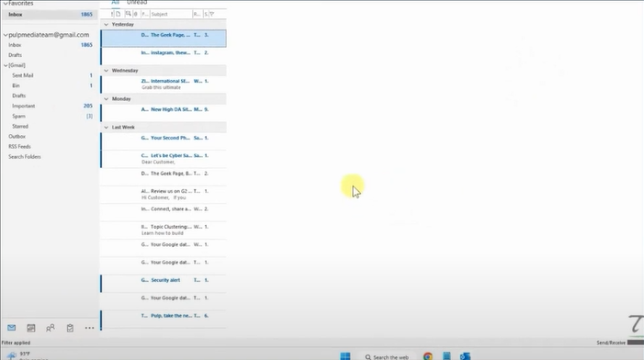Open Windows Start menu

tap(345, 356)
